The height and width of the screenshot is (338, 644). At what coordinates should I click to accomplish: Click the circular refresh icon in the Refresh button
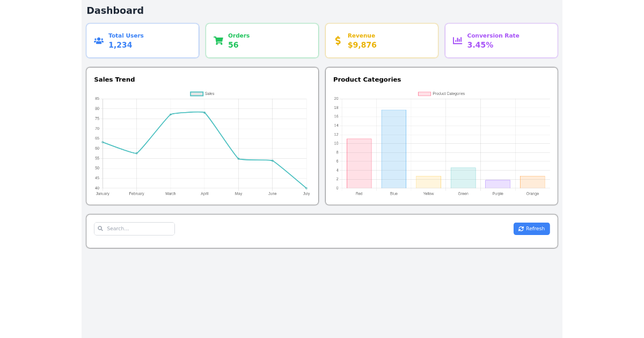coord(521,229)
